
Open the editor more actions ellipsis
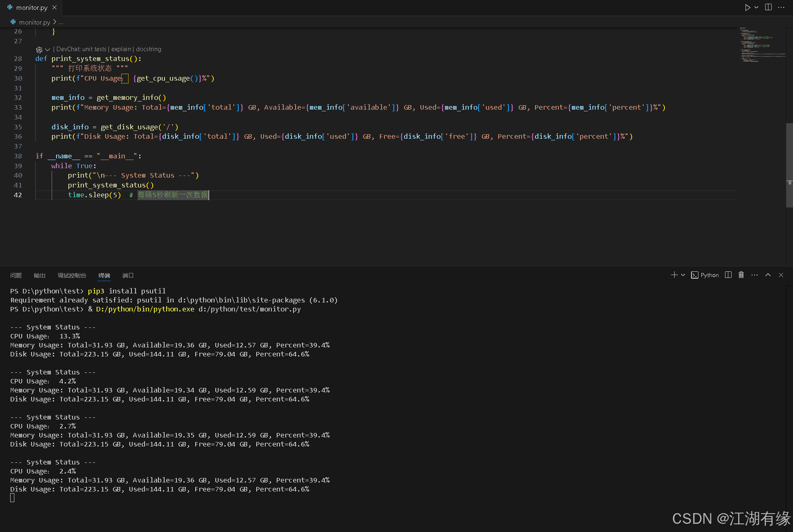click(782, 7)
